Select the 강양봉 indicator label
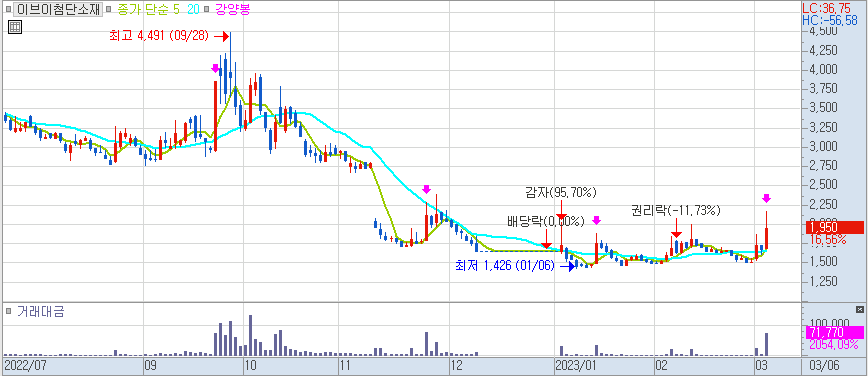 click(232, 9)
